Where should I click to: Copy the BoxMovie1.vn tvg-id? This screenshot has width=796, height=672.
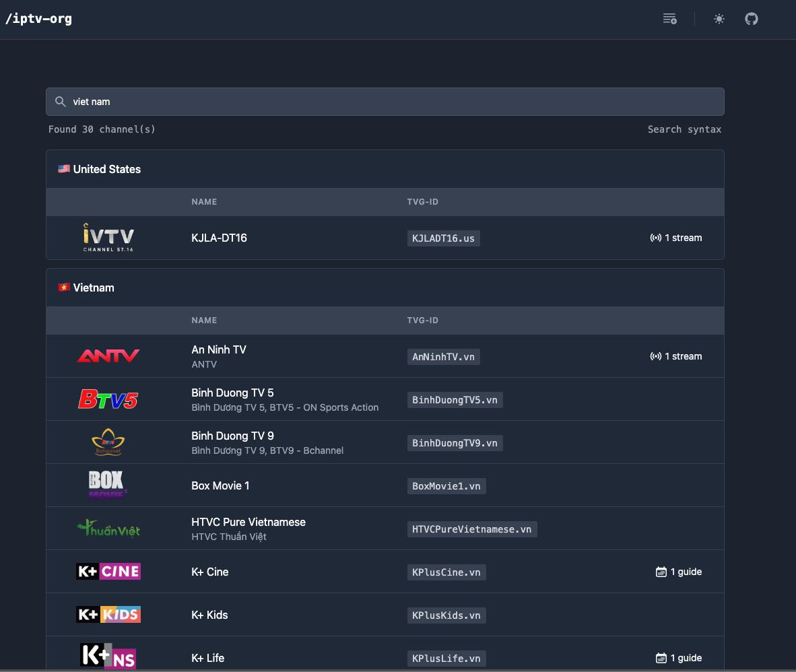click(446, 486)
